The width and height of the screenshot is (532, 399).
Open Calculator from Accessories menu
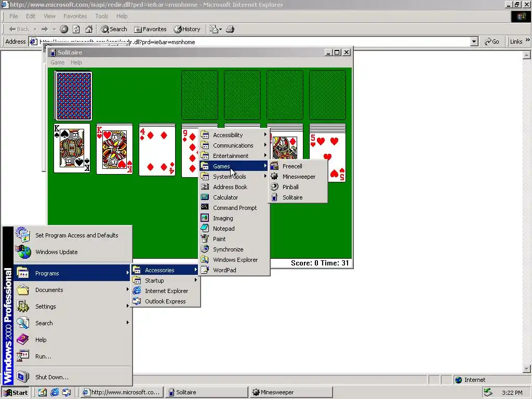(234, 197)
